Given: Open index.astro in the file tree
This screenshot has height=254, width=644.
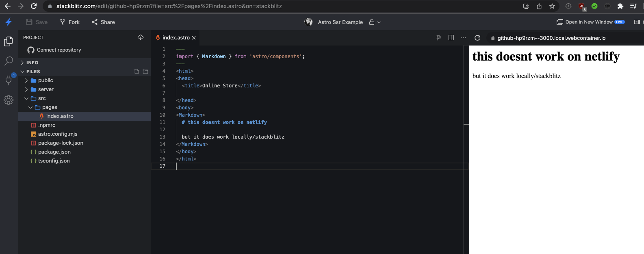Looking at the screenshot, I should click(x=85, y=116).
